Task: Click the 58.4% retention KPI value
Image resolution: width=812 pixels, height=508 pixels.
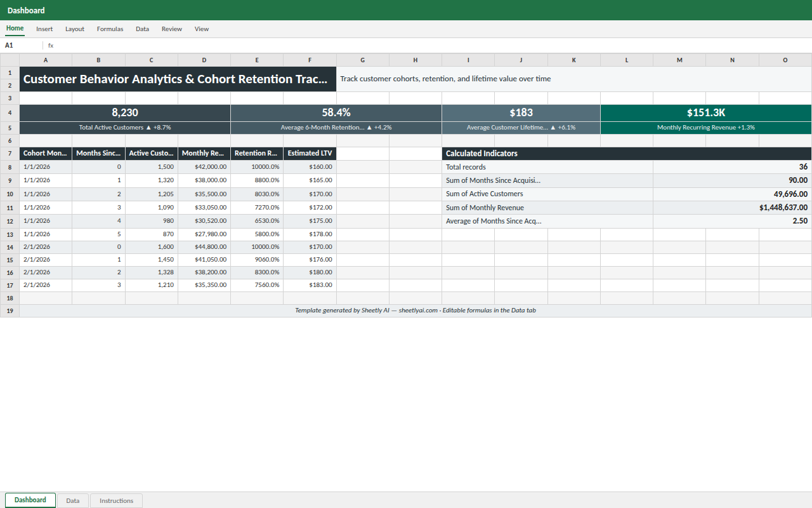Action: (336, 112)
